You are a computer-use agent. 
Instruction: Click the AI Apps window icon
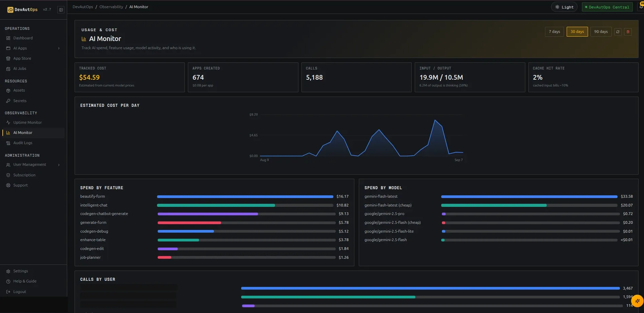[8, 48]
